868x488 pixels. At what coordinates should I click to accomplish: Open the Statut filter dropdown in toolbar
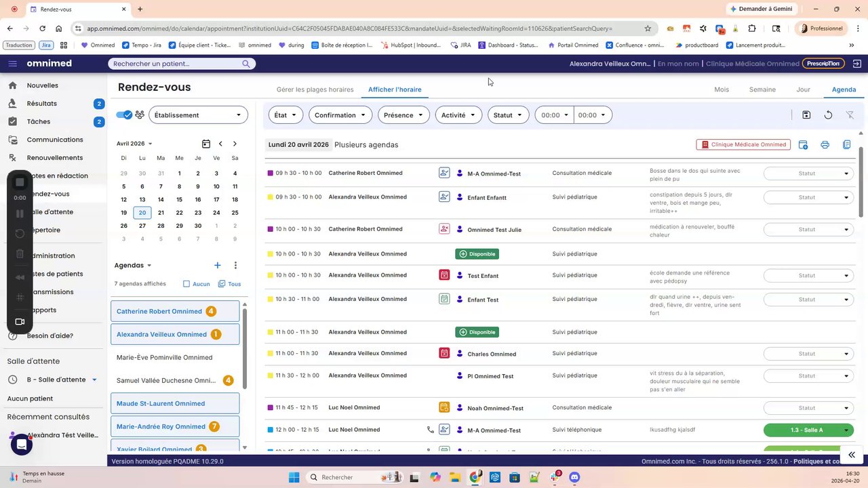(x=508, y=115)
